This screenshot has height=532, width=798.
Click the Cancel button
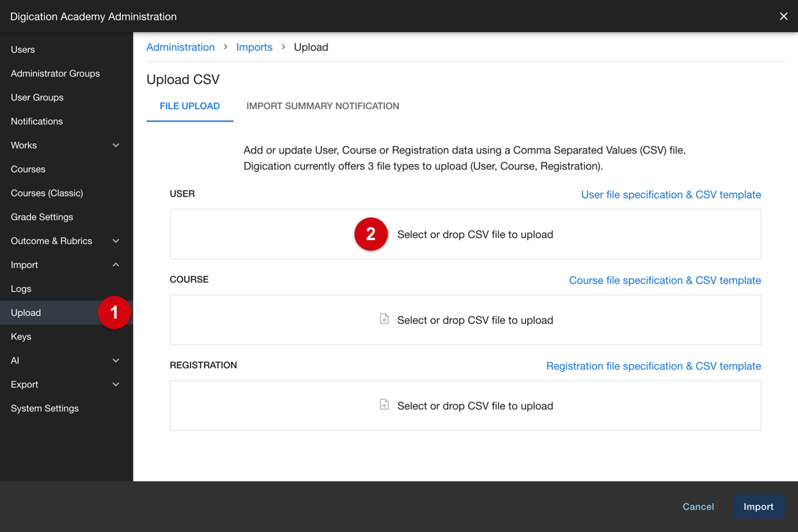tap(698, 507)
